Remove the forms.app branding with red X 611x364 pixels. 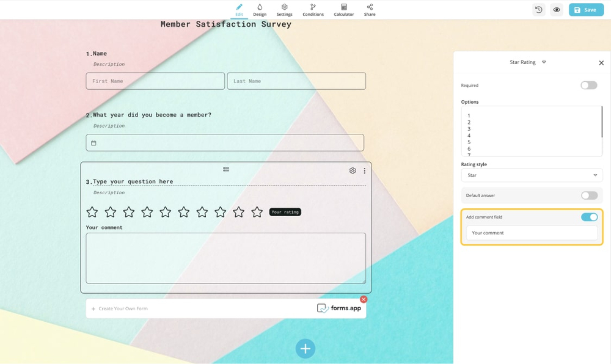[364, 299]
